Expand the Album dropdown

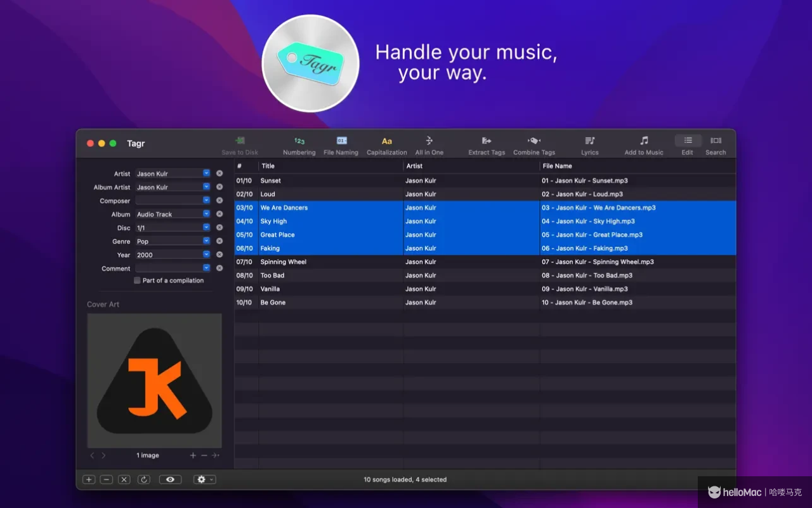click(206, 214)
